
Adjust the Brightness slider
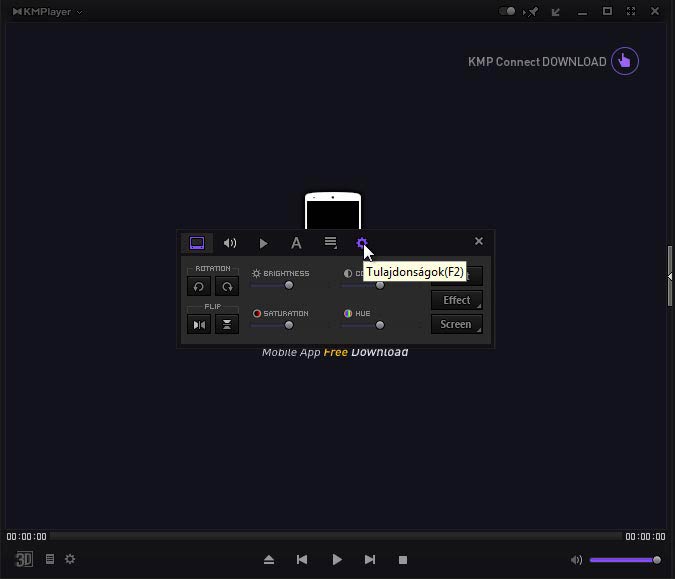(x=289, y=285)
